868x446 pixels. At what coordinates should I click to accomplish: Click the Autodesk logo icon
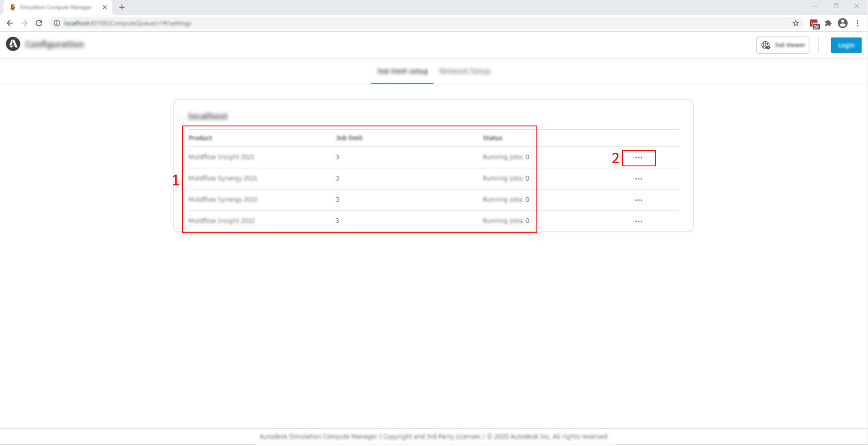pyautogui.click(x=13, y=44)
